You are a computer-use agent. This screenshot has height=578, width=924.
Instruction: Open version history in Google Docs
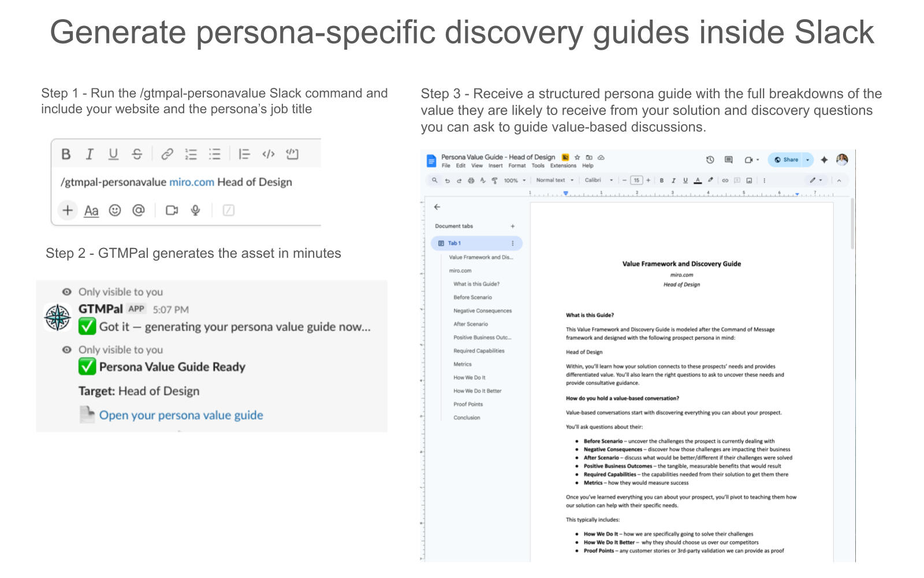(x=710, y=160)
